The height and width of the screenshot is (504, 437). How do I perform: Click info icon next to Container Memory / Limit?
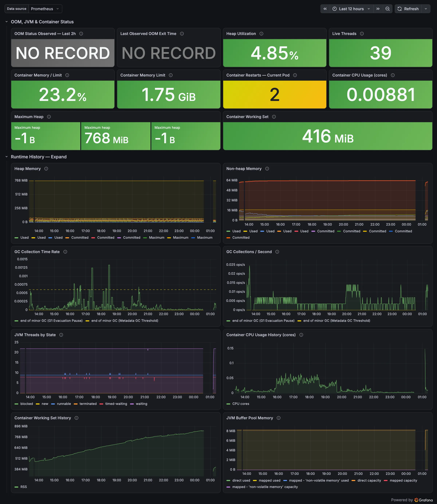coord(67,75)
